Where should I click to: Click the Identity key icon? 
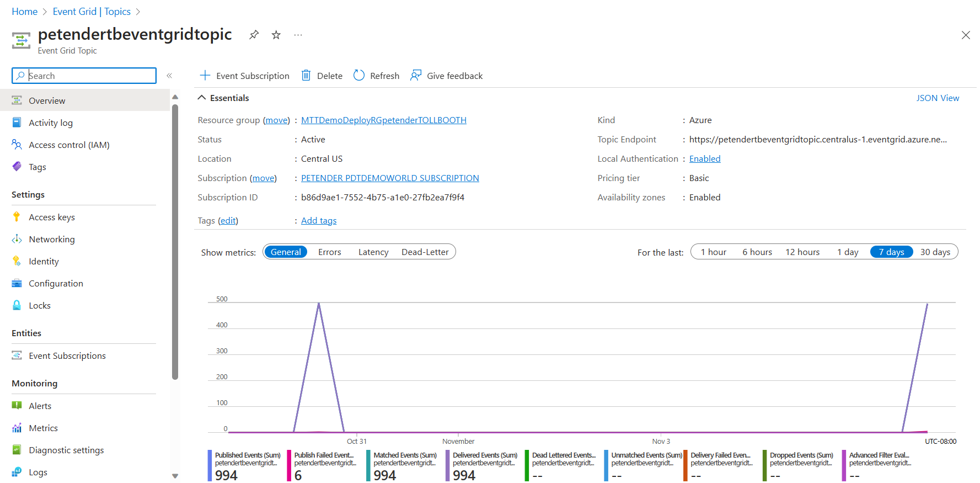(17, 261)
